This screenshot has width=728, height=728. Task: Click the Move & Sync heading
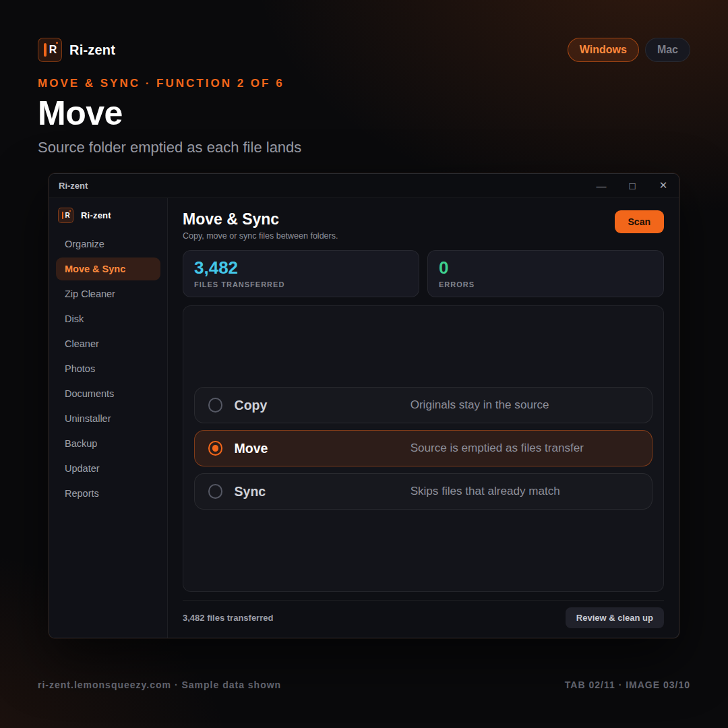[x=231, y=219]
